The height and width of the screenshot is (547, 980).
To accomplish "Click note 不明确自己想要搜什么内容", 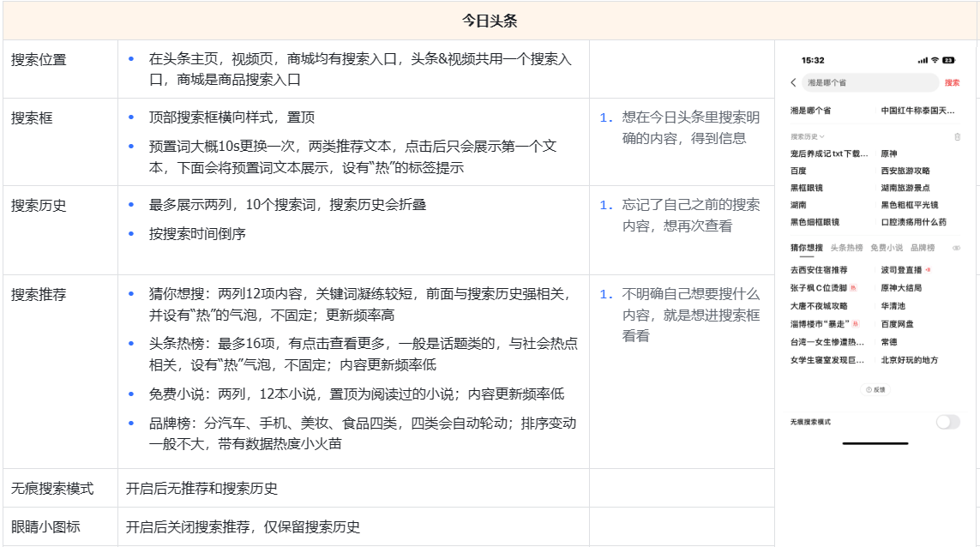I will (x=690, y=315).
